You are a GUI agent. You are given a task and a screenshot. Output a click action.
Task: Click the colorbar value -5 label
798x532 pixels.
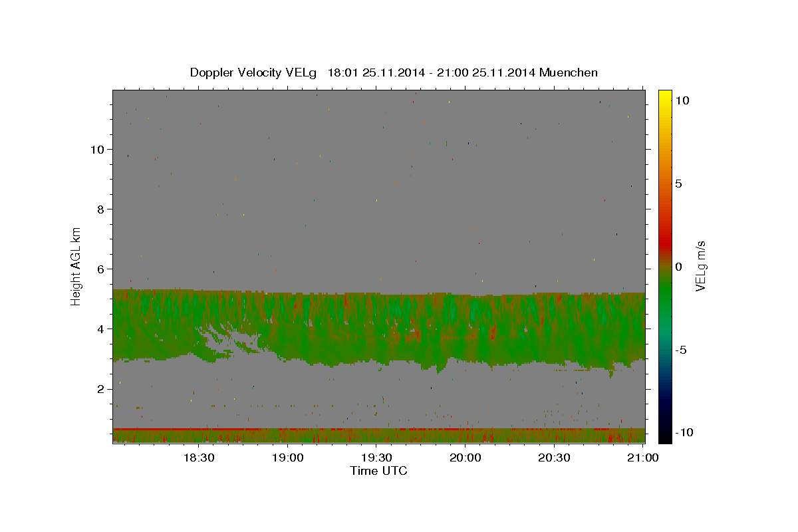click(x=681, y=350)
